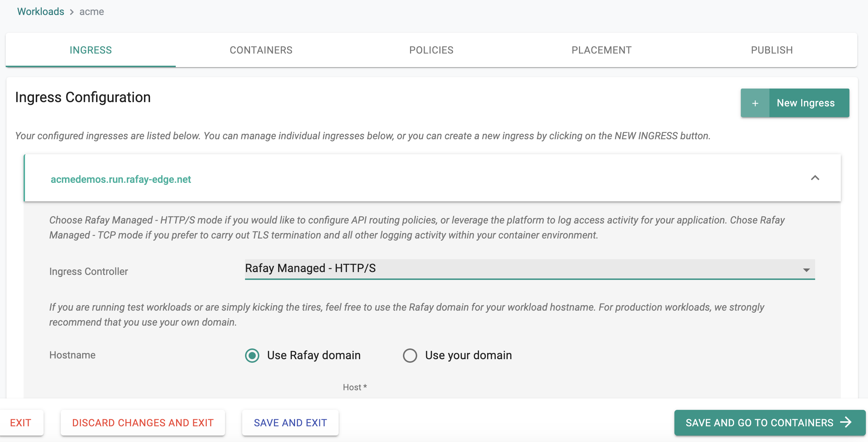
Task: Click the Ingress Controller label
Action: [89, 271]
